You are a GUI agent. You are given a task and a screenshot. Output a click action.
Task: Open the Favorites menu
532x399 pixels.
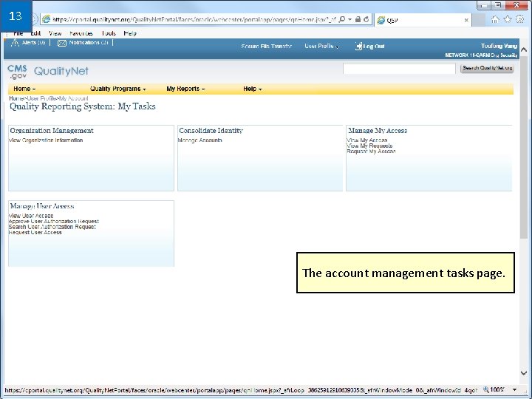coord(81,33)
